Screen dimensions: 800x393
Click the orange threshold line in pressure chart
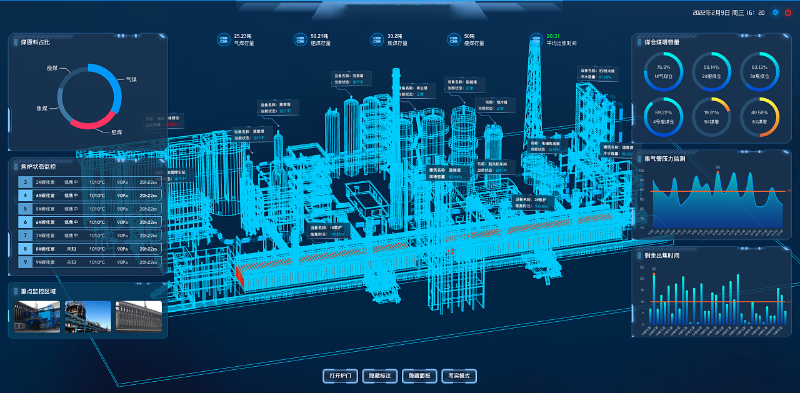click(x=719, y=191)
